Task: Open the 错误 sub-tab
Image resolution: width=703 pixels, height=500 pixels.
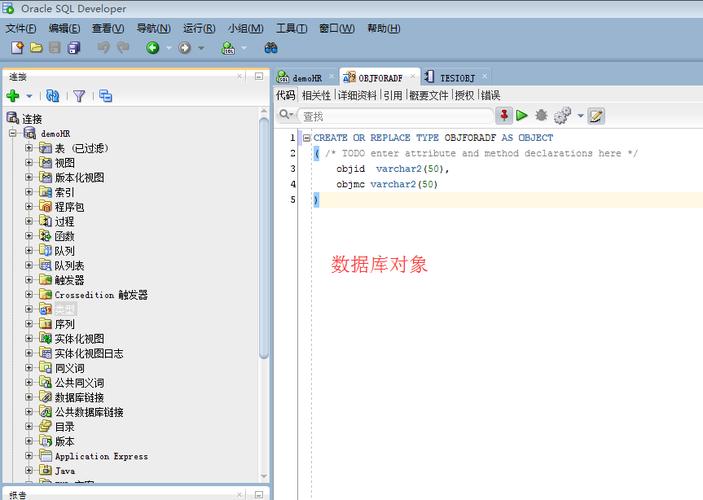Action: [490, 95]
